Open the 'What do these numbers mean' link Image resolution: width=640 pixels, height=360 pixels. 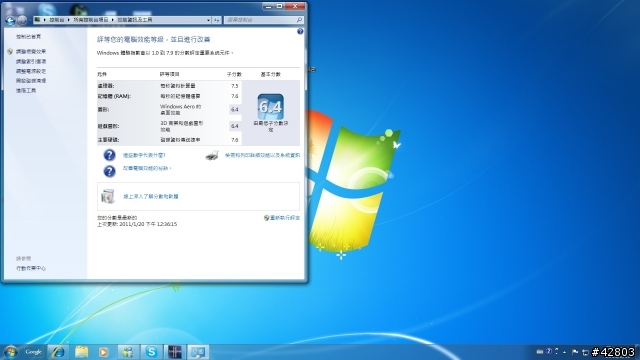(x=144, y=155)
